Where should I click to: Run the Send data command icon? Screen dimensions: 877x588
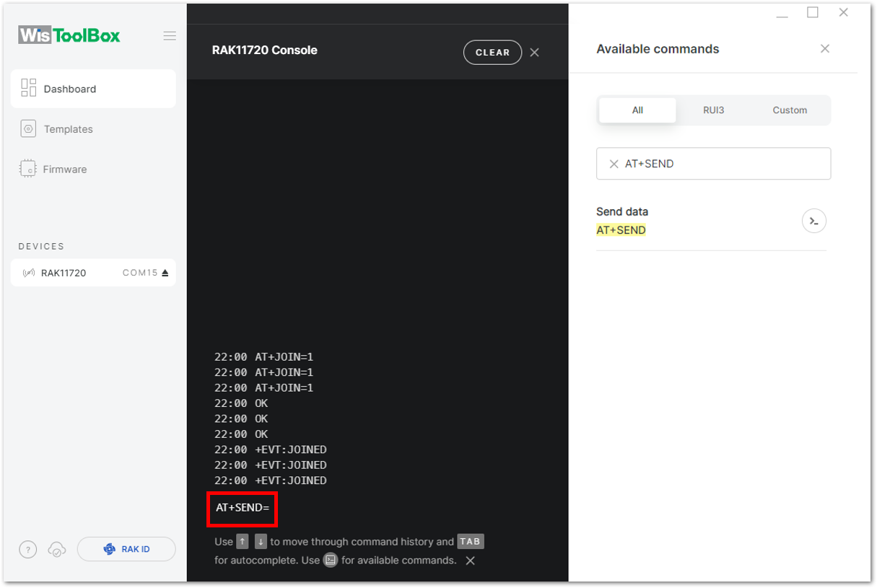click(813, 221)
